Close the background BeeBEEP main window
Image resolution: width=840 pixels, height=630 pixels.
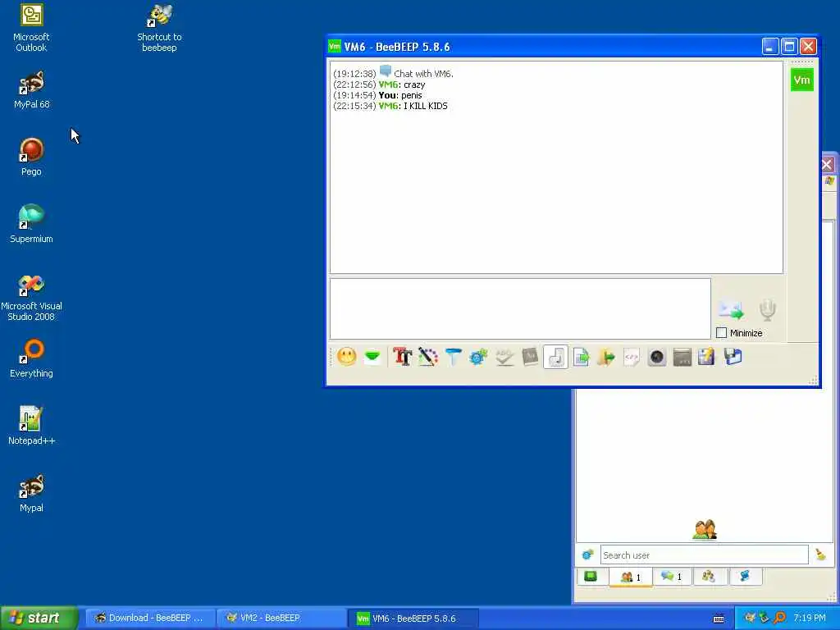point(829,164)
